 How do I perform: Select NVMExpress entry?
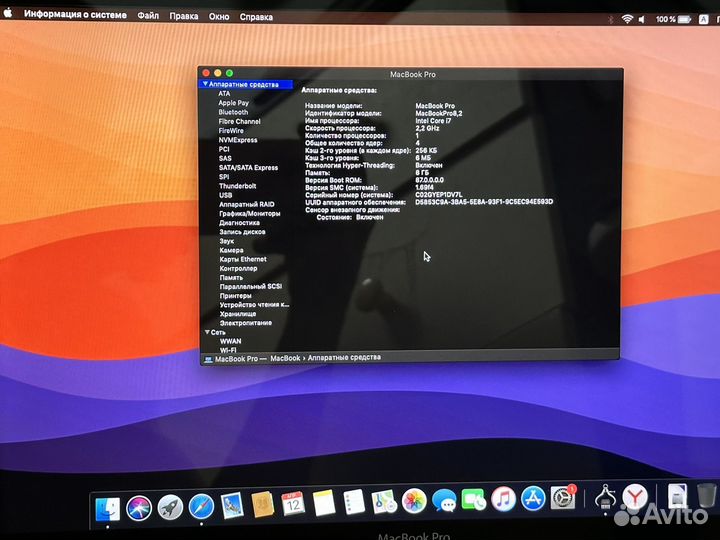point(238,140)
